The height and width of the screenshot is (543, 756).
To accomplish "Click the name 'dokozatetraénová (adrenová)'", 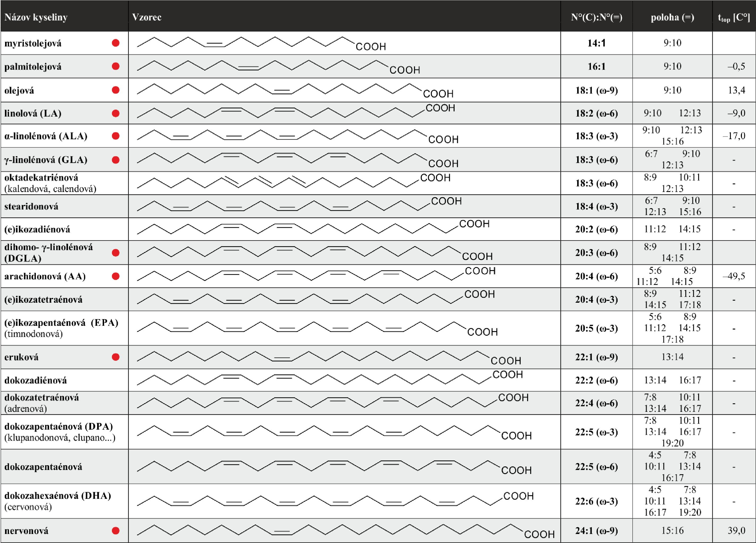I will (41, 403).
